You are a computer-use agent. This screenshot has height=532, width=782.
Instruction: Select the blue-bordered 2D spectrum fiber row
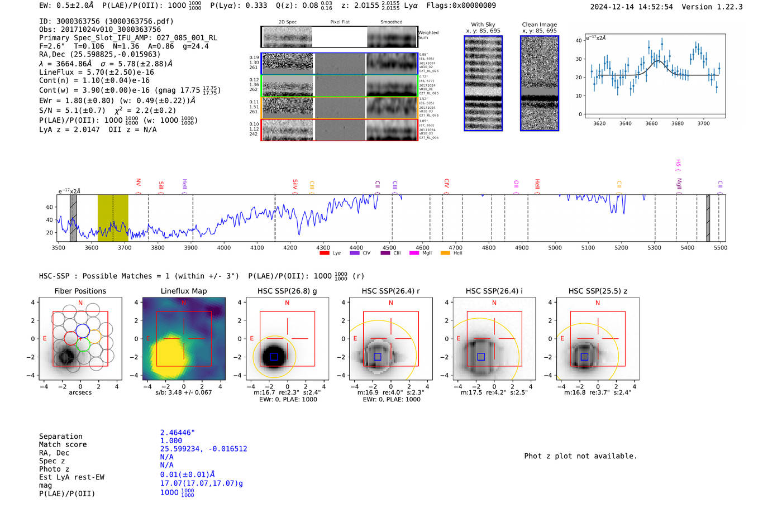tap(339, 64)
